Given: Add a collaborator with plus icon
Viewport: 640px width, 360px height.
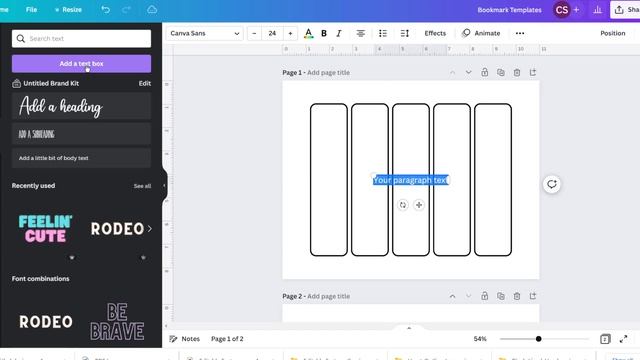Looking at the screenshot, I should click(576, 10).
